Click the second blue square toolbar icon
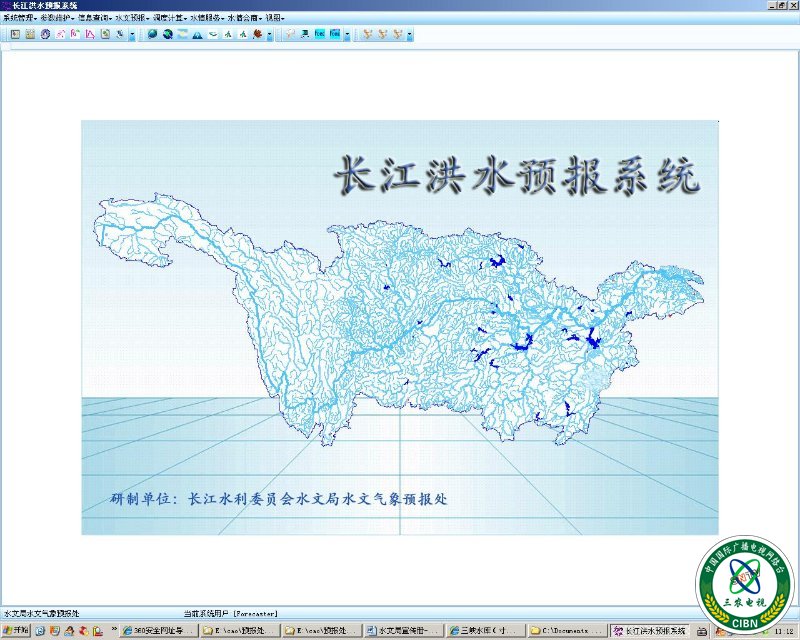Image resolution: width=800 pixels, height=640 pixels. [x=334, y=34]
